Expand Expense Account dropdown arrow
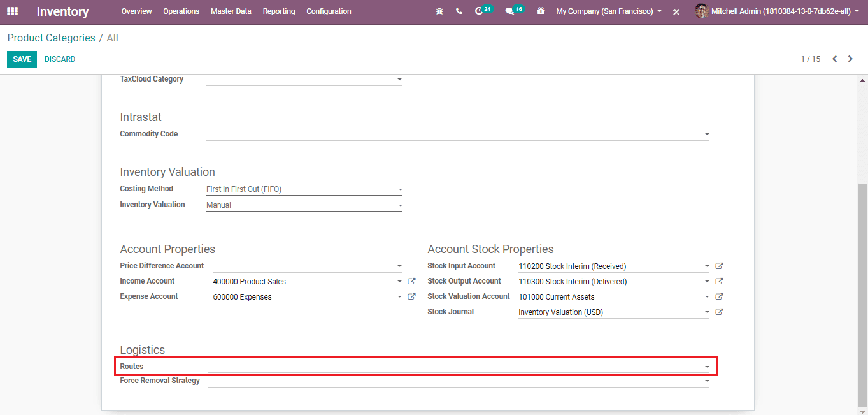868x415 pixels. tap(399, 297)
